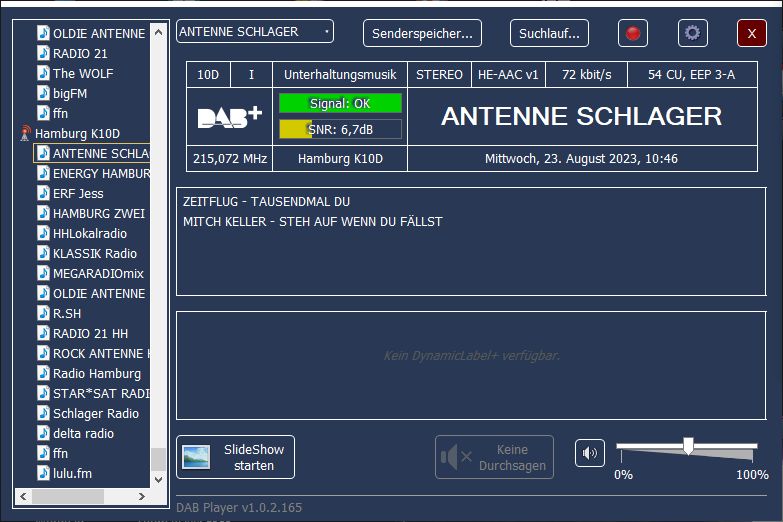
Task: Click the 54 CU, EEP 3-A cell
Action: tap(692, 75)
